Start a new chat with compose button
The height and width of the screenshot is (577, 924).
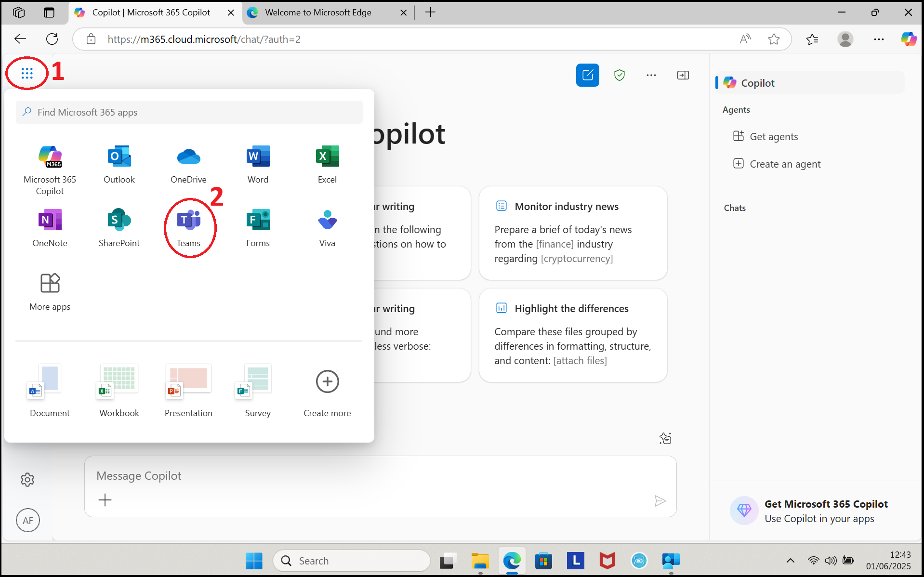click(587, 75)
